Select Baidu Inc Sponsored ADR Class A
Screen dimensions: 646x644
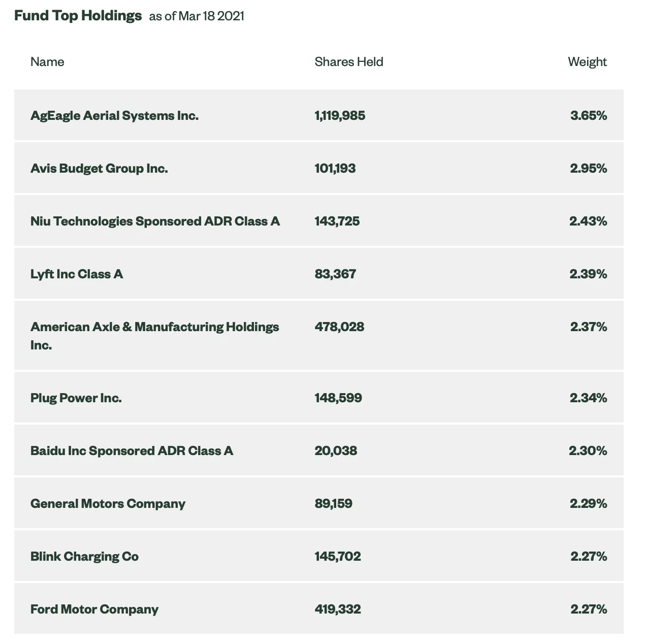point(132,451)
